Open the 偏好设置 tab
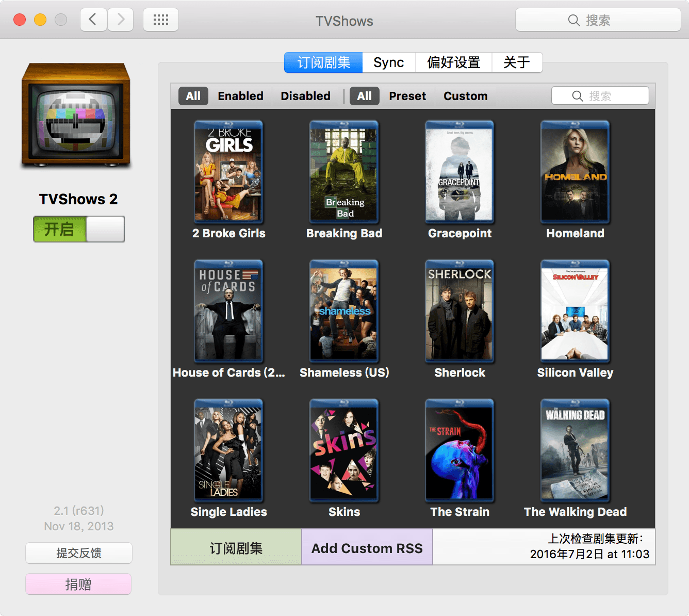 pyautogui.click(x=454, y=62)
